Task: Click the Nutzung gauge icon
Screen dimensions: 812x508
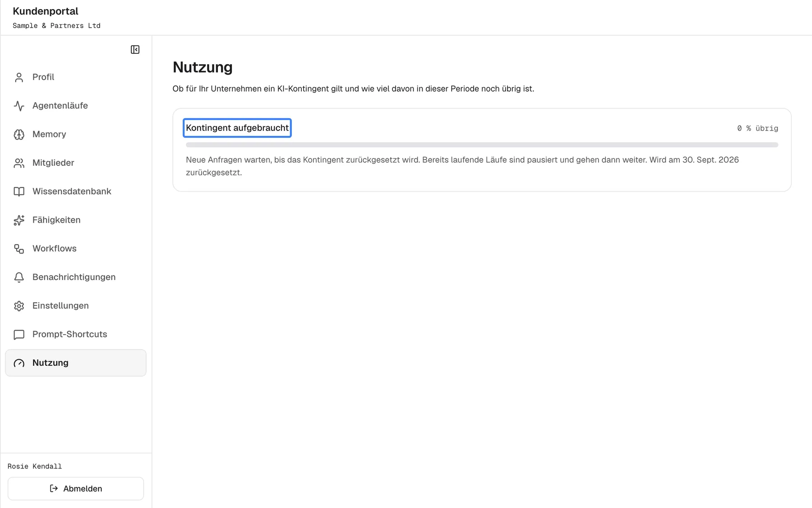Action: pos(19,363)
